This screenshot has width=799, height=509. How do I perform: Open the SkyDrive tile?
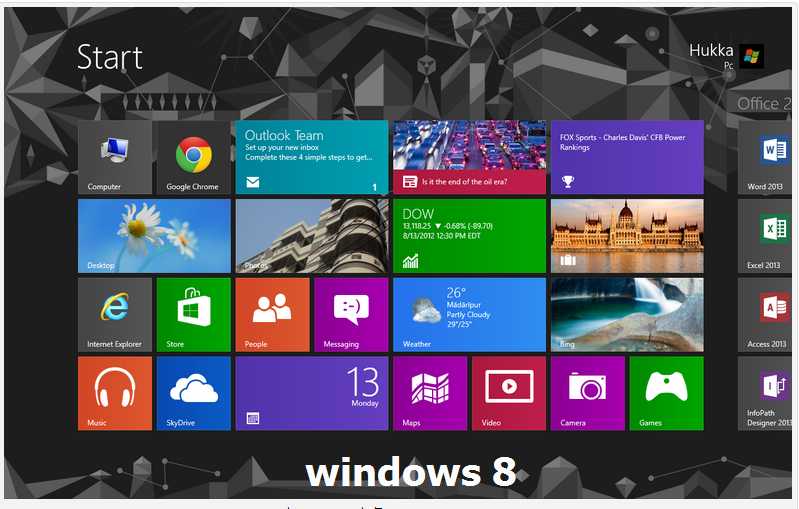pyautogui.click(x=194, y=393)
